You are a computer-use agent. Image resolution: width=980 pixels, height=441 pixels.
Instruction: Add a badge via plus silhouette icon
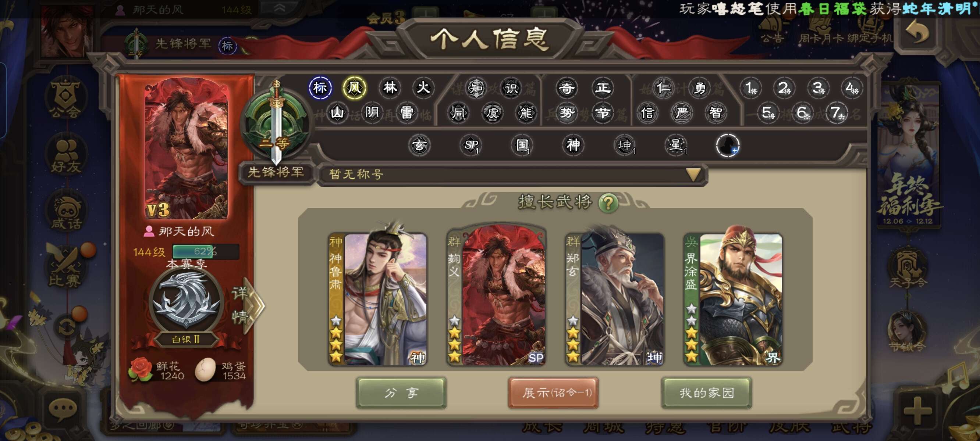(727, 145)
